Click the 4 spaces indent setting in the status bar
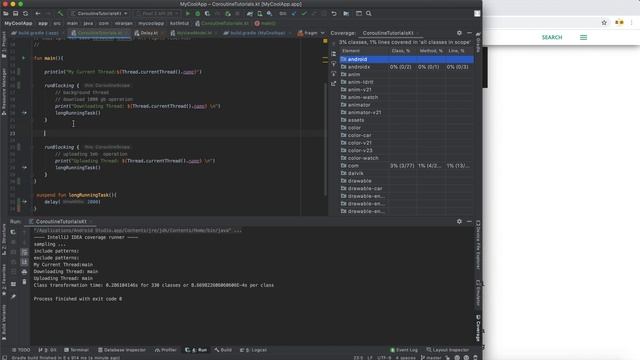 [x=405, y=358]
